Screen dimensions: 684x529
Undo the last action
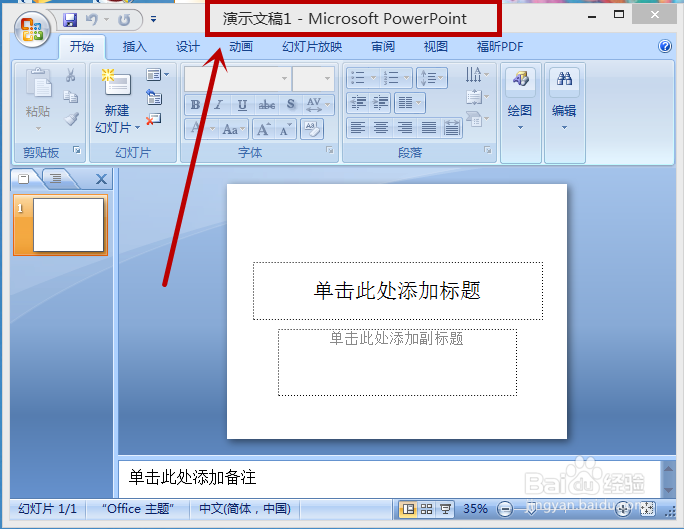[92, 20]
